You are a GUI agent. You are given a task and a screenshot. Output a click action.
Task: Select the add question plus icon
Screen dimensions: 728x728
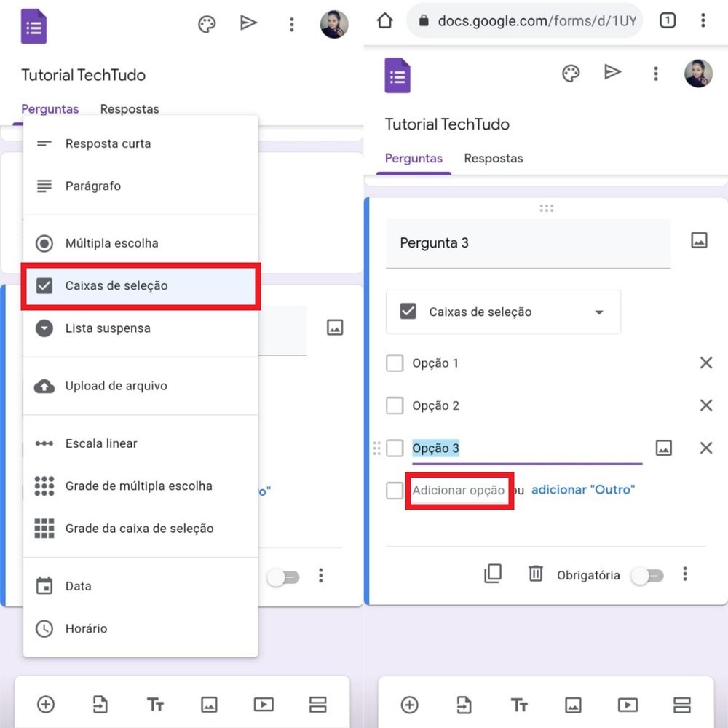409,704
